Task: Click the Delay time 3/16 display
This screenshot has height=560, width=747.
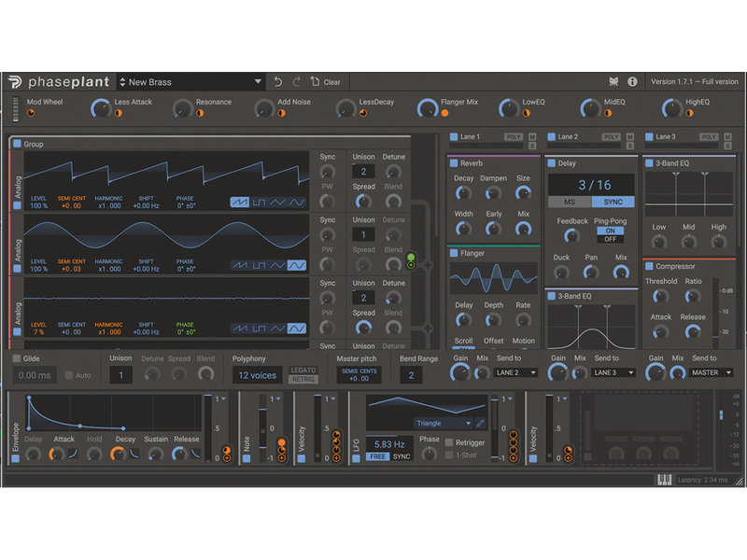Action: pos(591,185)
